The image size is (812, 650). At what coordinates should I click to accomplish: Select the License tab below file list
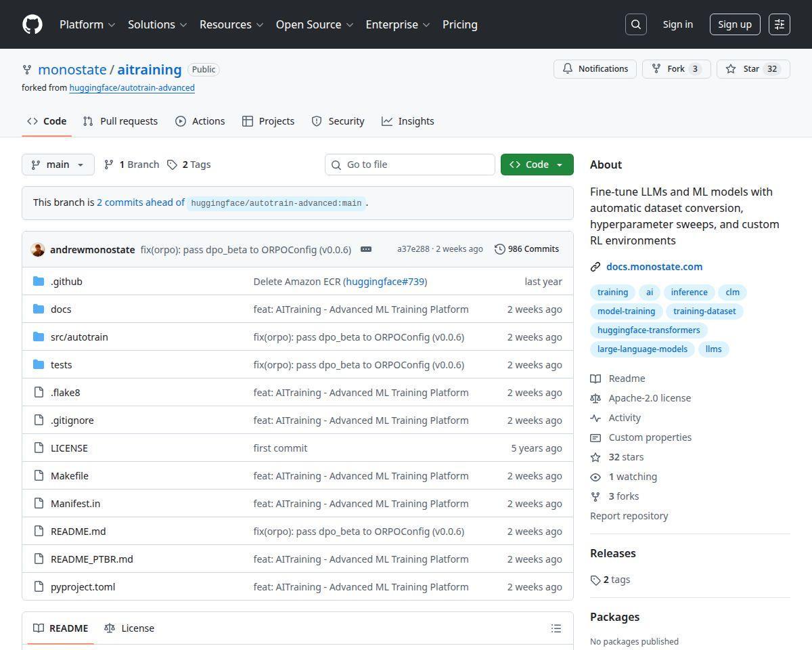pos(129,628)
